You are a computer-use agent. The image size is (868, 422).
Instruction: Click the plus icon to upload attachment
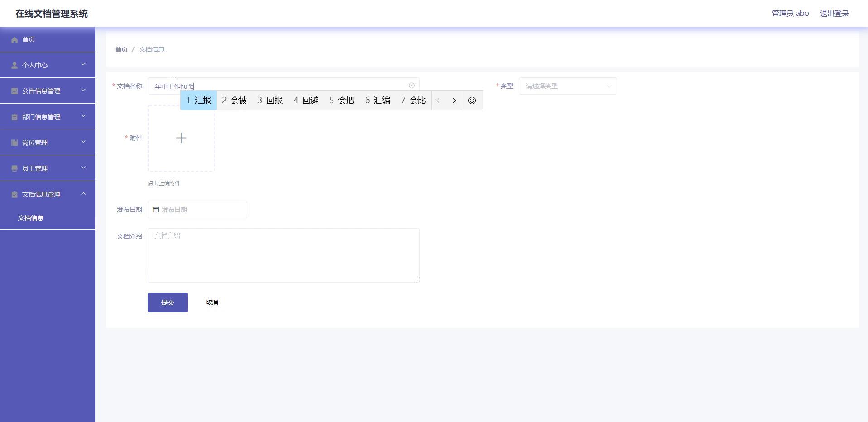pos(181,138)
